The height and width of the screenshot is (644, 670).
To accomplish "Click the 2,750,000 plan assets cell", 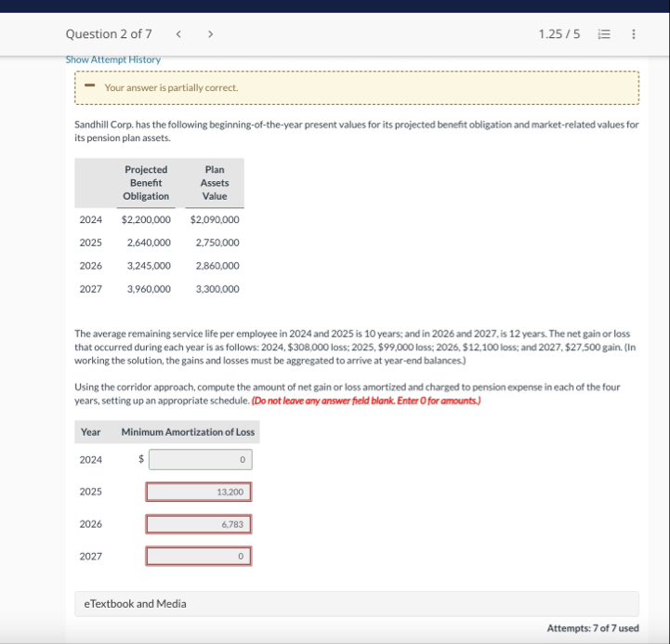I will tap(217, 243).
